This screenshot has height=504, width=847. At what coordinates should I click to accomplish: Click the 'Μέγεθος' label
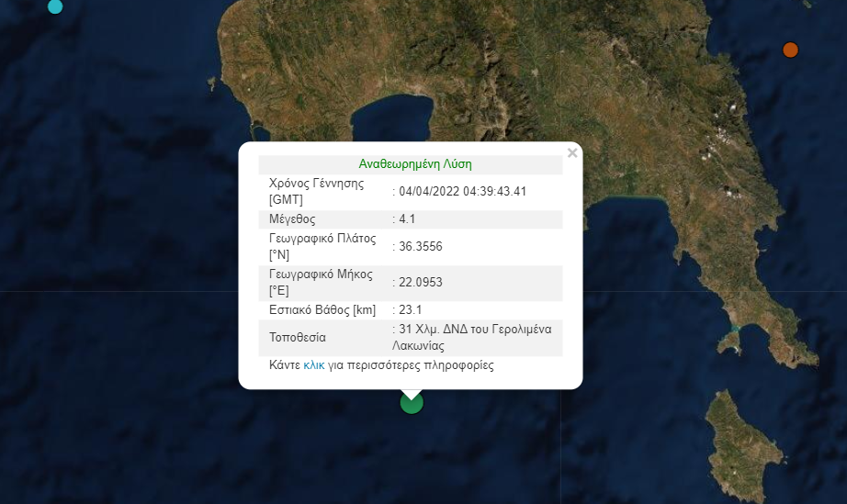tap(292, 219)
